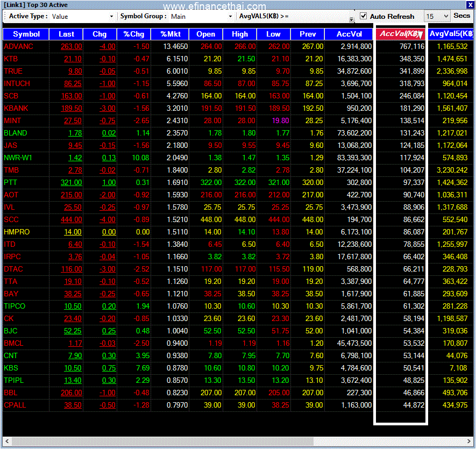
Task: Sort by the Symbol column header
Action: [x=26, y=34]
